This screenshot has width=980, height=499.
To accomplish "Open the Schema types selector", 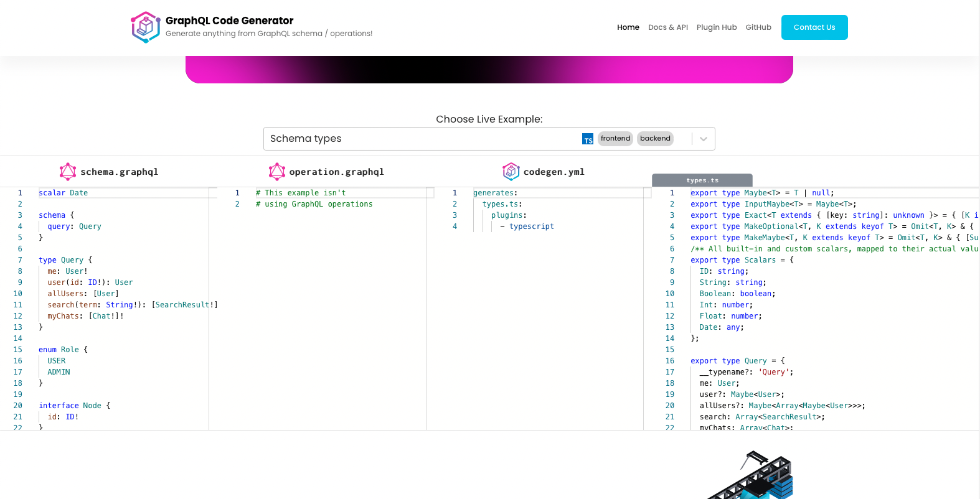I will click(489, 139).
